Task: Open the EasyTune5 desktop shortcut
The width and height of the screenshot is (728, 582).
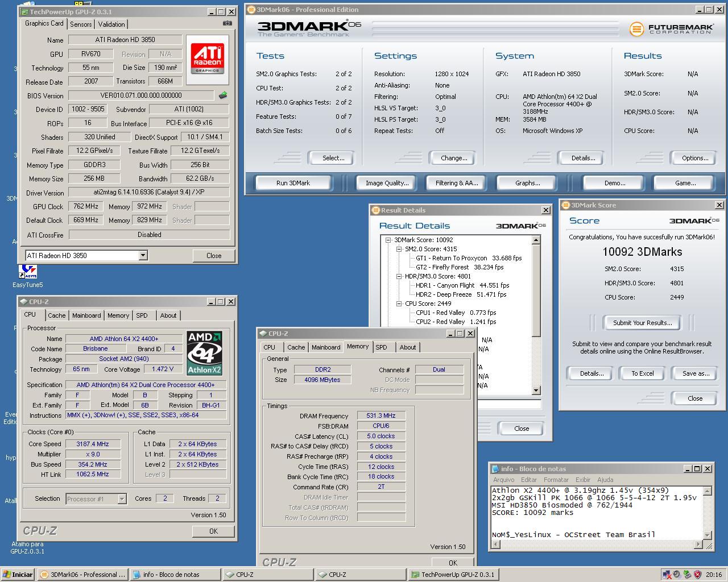Action: point(27,276)
